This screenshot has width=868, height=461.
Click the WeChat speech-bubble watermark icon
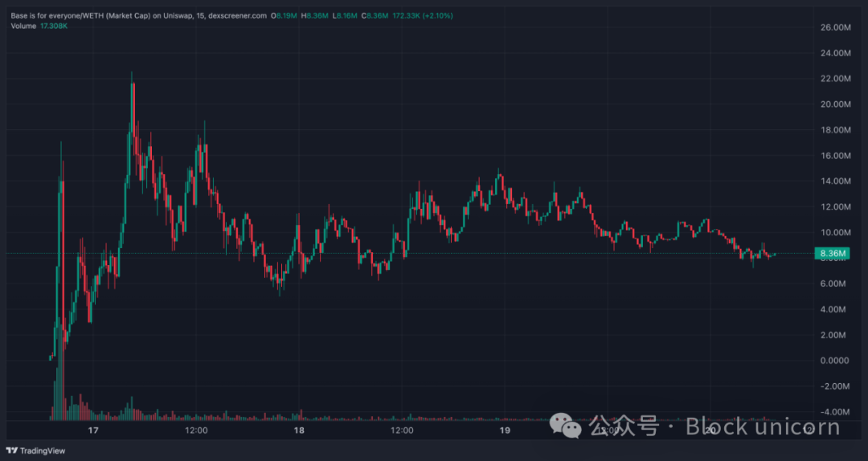[x=565, y=426]
